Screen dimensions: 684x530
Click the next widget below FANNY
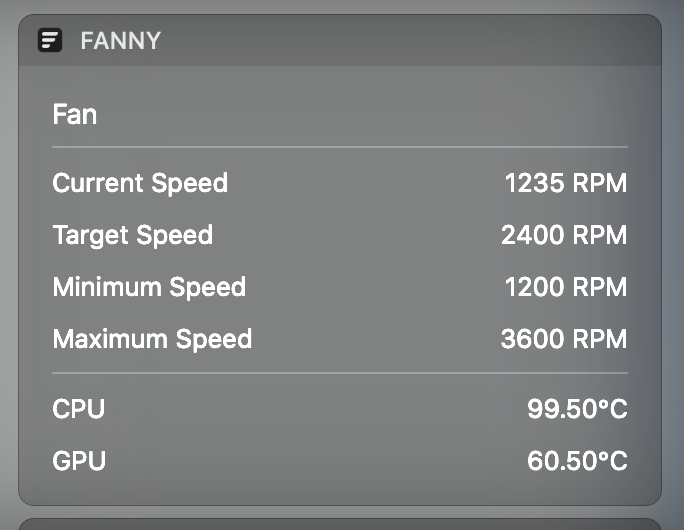click(340, 524)
